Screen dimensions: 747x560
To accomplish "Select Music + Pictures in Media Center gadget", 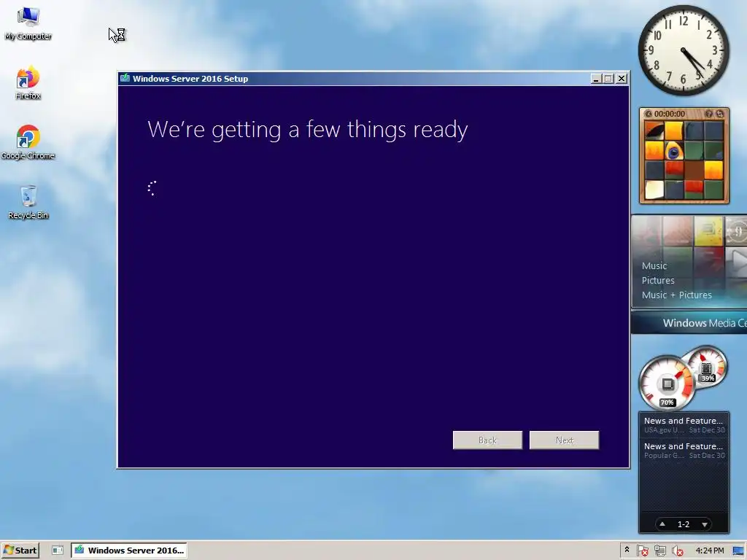I will [676, 295].
